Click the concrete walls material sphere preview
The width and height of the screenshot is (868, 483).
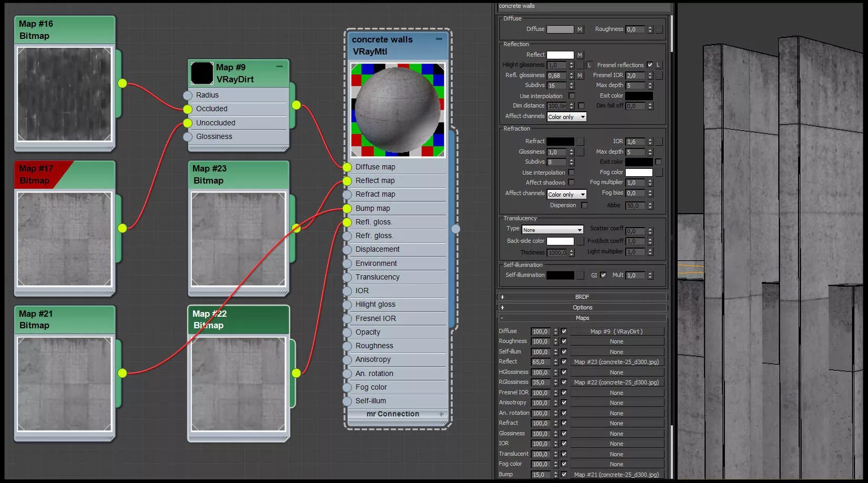[398, 110]
